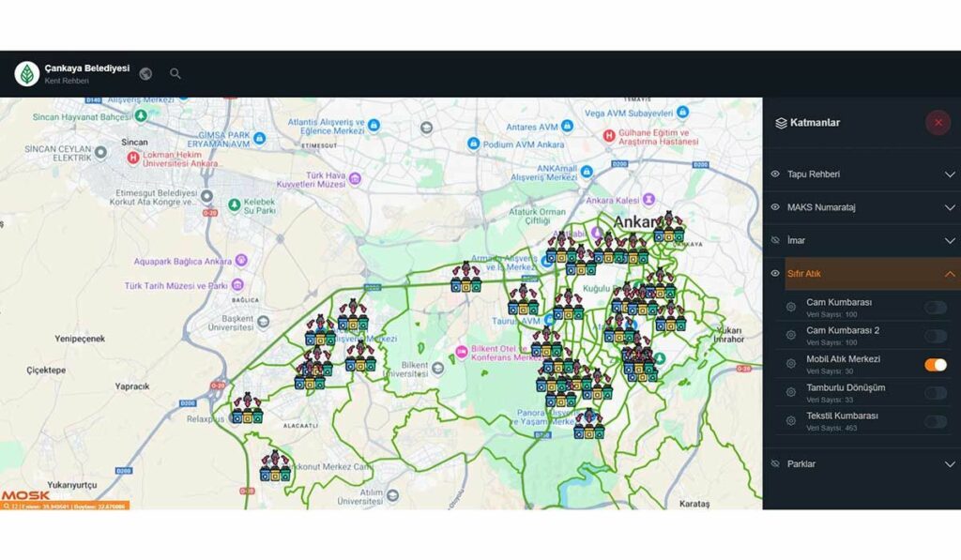Open settings gear for Cam Kumbarası
Viewport: 961px width, 560px height.
tap(790, 307)
